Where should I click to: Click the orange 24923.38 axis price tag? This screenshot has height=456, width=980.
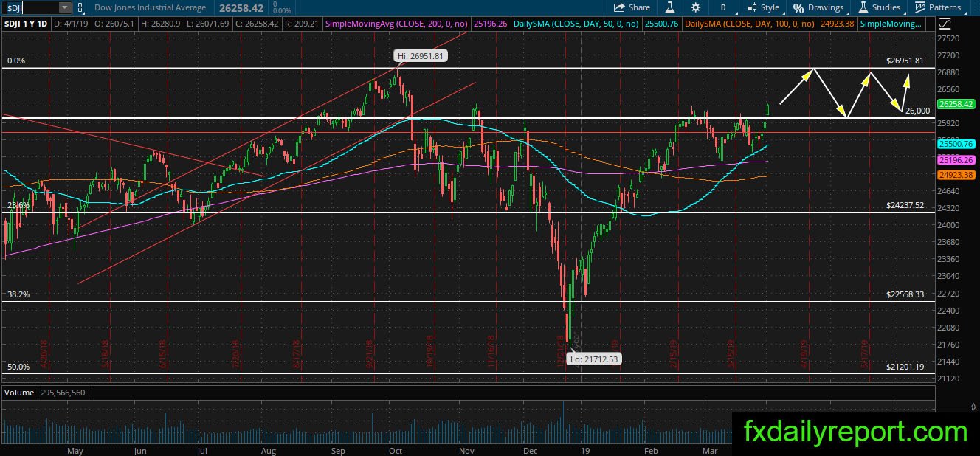pos(956,175)
